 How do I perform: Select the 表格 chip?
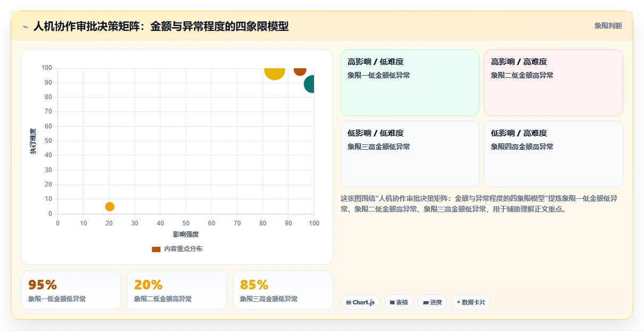click(x=399, y=302)
